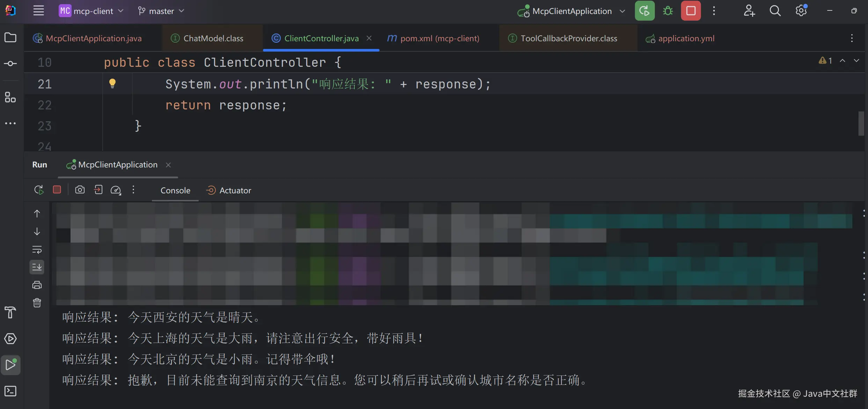Screen dimensions: 868x409
Task: Toggle the Run tool window button
Action: click(x=10, y=365)
